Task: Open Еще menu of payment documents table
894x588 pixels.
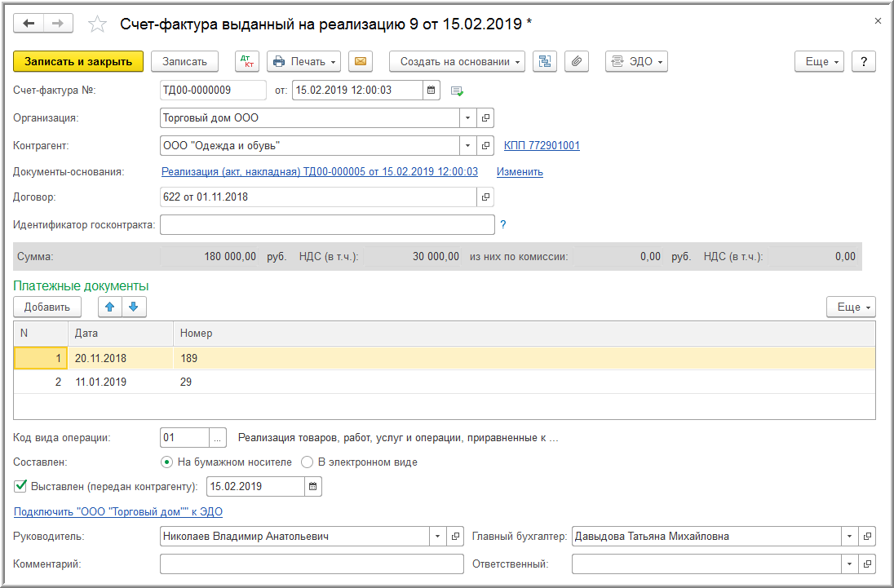Action: click(x=852, y=307)
